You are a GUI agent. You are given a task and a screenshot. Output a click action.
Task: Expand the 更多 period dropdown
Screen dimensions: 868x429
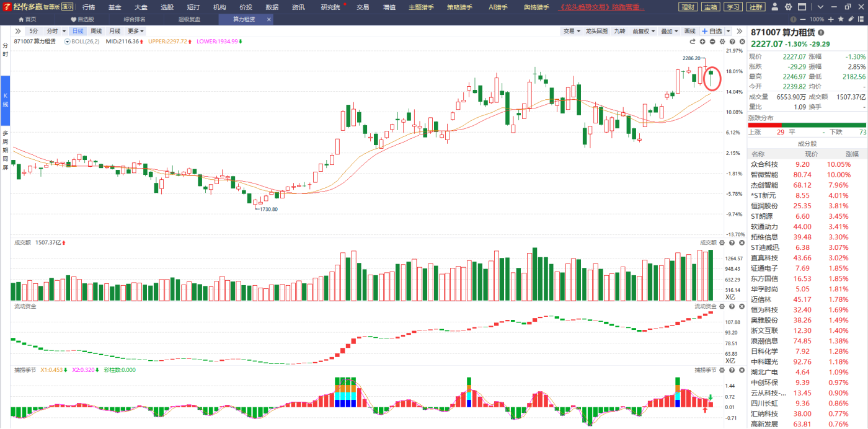point(135,31)
